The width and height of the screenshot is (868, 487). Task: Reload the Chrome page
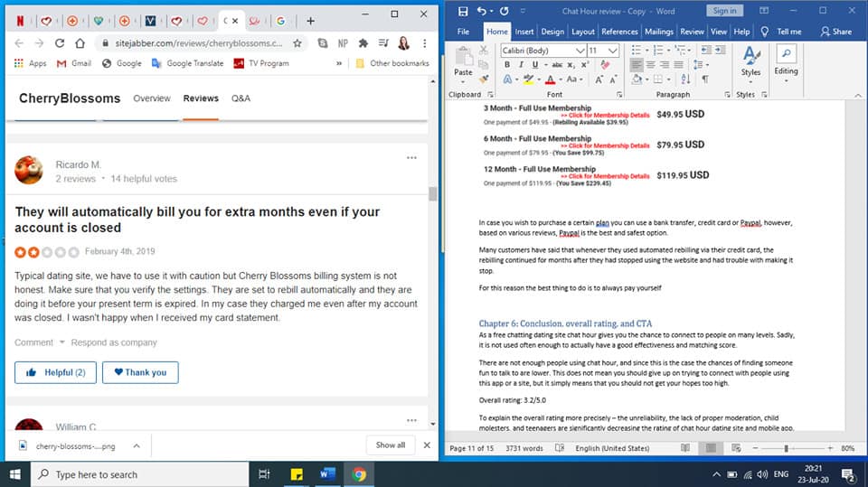pos(60,43)
